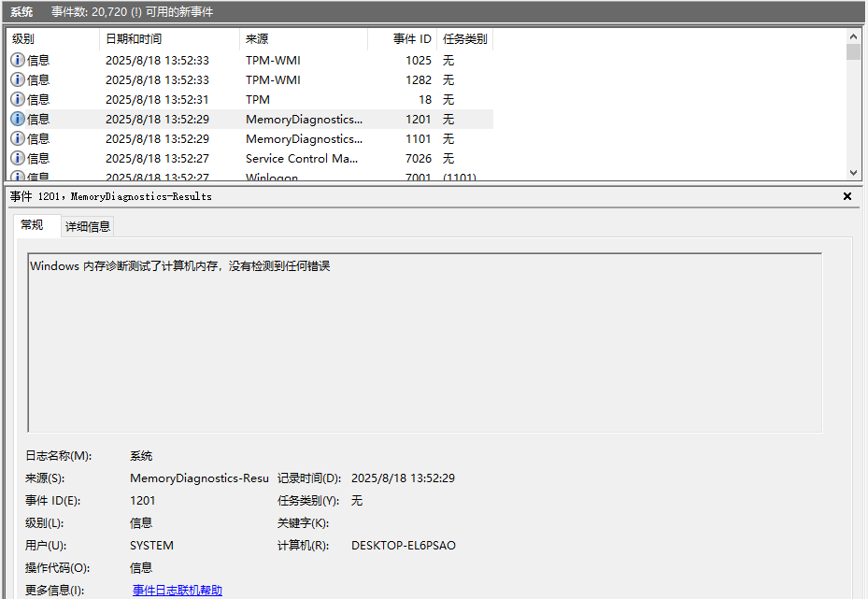This screenshot has width=868, height=599.
Task: Click the info icon beside TPM-WMI event 1025
Action: pos(19,60)
